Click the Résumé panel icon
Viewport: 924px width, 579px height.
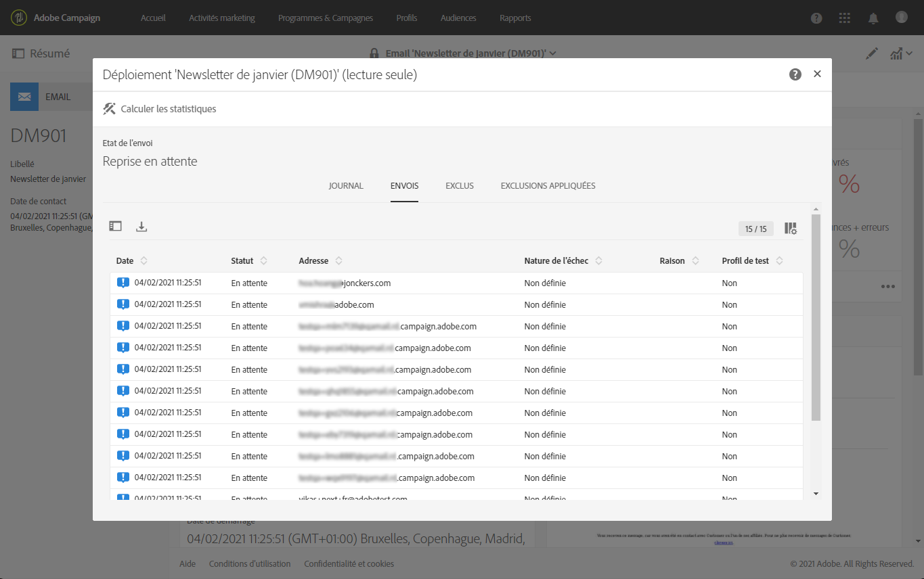click(x=18, y=53)
